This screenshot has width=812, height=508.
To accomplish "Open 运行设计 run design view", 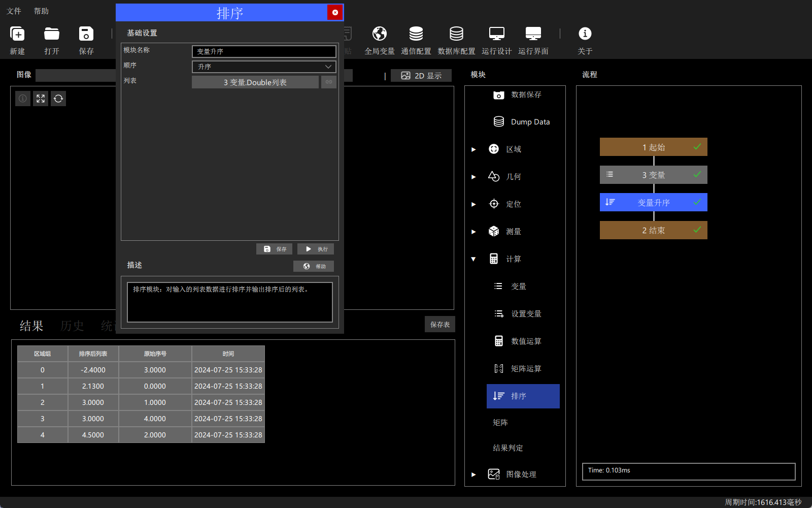I will [497, 41].
